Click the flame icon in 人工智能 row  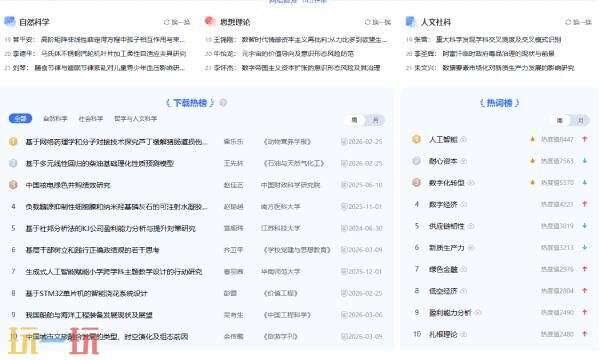532,139
